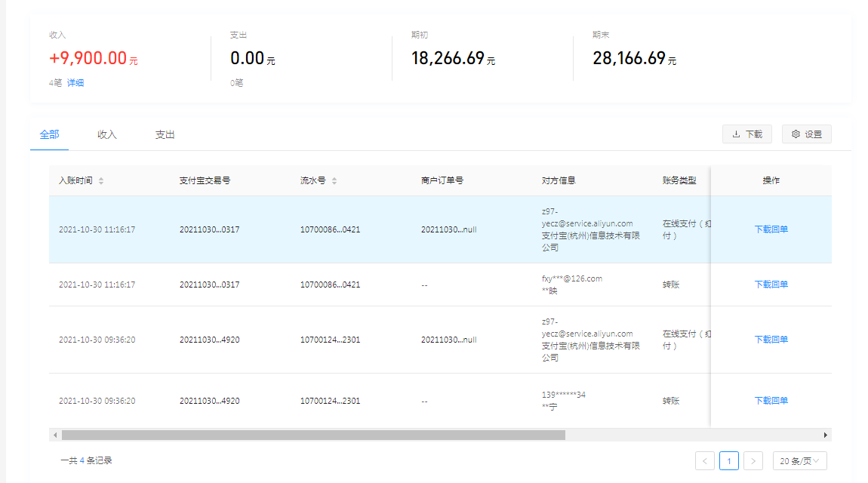Viewport: 868px width, 483px height.
Task: Select the row with 商户订单号 20211030...null at 11:16:17
Action: pos(448,229)
